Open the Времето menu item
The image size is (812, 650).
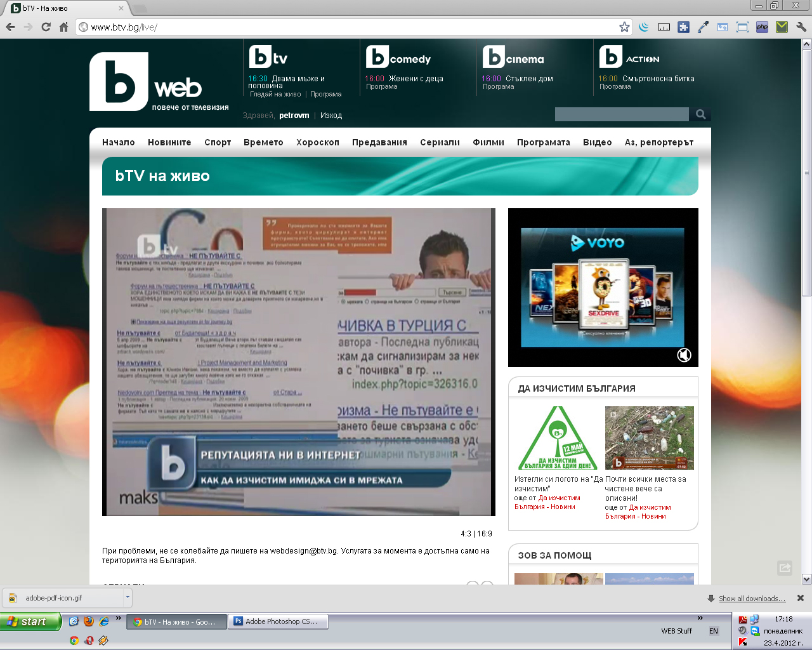pyautogui.click(x=263, y=142)
